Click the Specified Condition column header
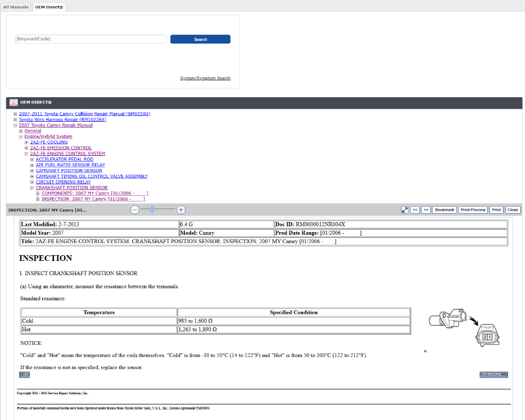The height and width of the screenshot is (420, 525). pyautogui.click(x=293, y=312)
